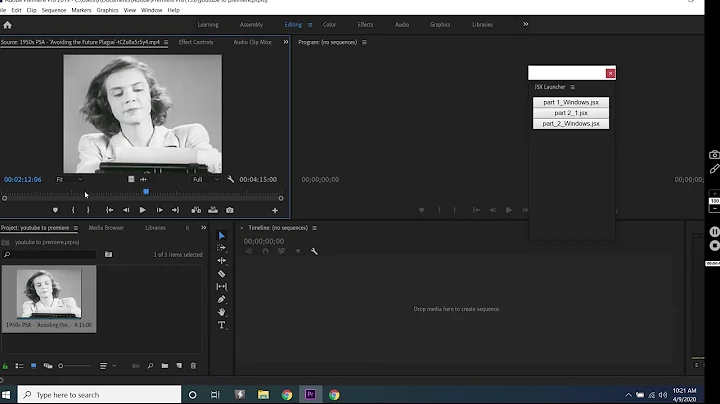The height and width of the screenshot is (404, 720).
Task: Open the Sequence menu
Action: click(x=54, y=10)
